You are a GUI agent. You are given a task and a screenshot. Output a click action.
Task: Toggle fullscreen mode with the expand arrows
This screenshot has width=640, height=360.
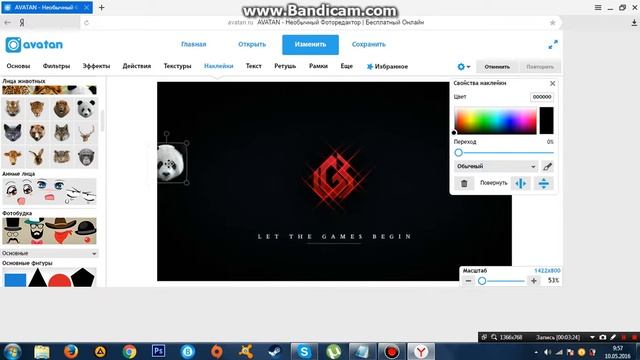553,44
